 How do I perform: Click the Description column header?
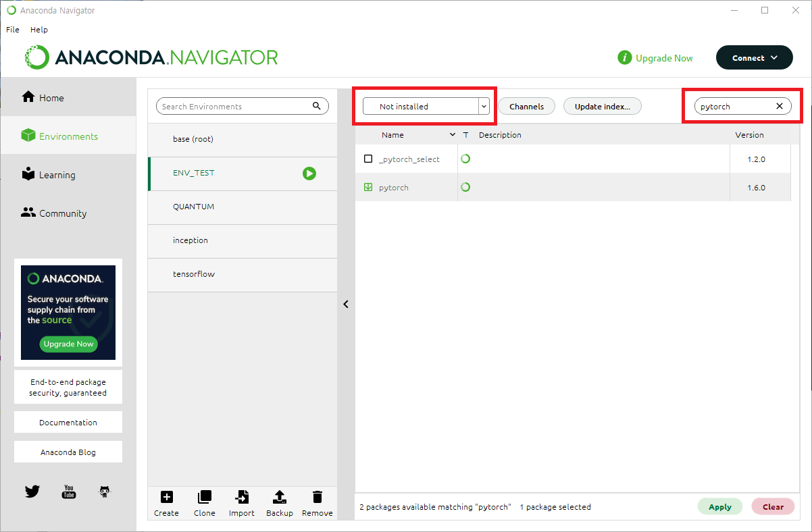click(500, 135)
